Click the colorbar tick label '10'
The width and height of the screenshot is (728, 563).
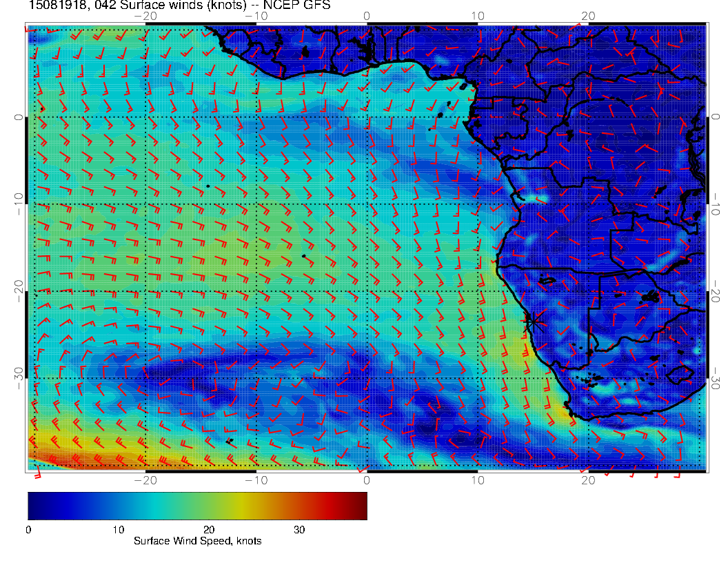click(x=118, y=530)
